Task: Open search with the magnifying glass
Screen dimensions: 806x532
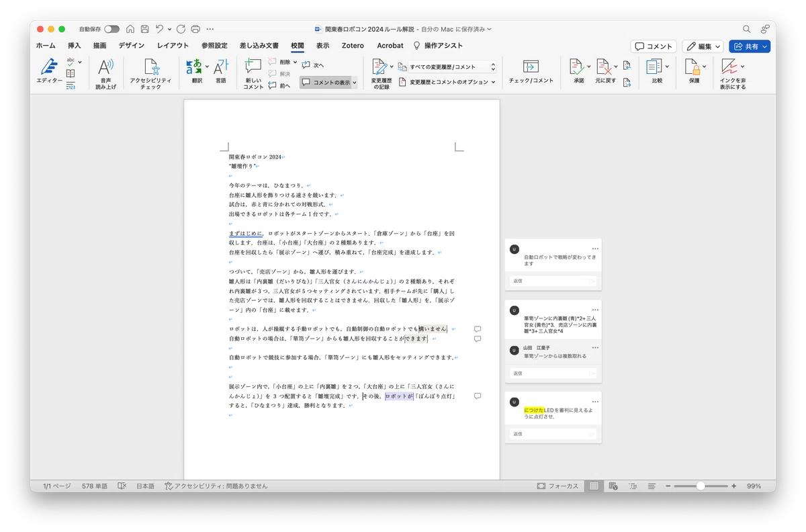Action: coord(747,29)
